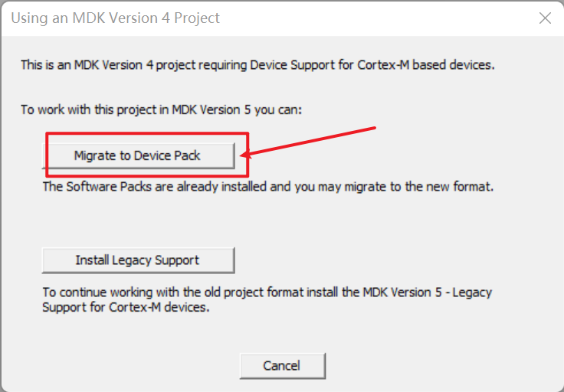Click the 'This is an MDK Version 4 project' sentence

point(257,65)
